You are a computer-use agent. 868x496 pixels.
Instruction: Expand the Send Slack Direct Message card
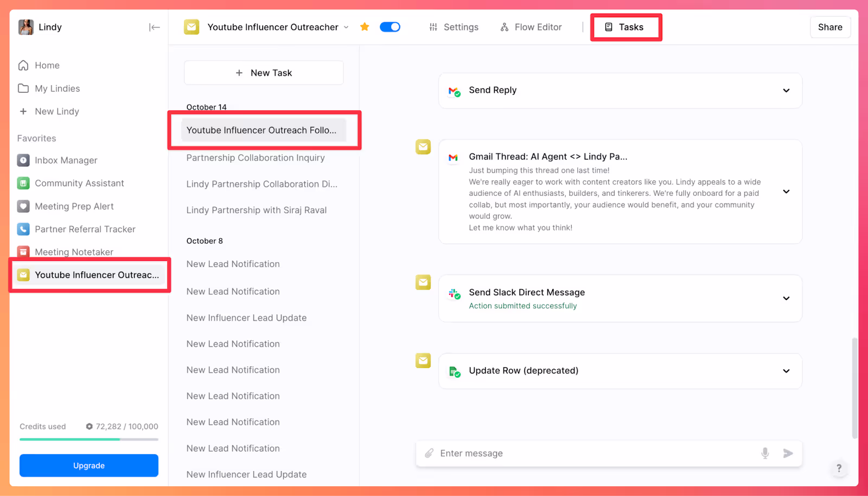tap(786, 298)
